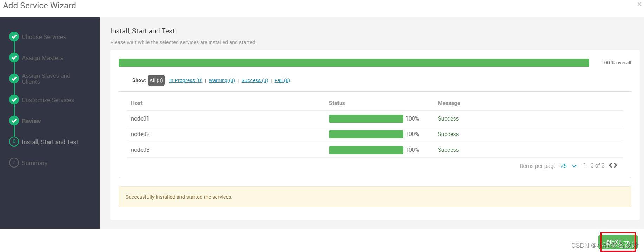The image size is (644, 252).
Task: Click the node01 host name
Action: tap(140, 118)
